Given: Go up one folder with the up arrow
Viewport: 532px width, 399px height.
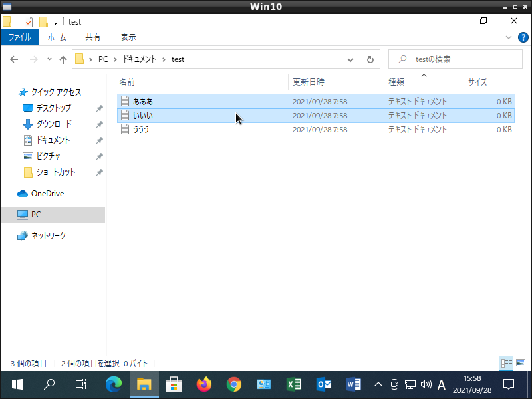Looking at the screenshot, I should pyautogui.click(x=63, y=59).
